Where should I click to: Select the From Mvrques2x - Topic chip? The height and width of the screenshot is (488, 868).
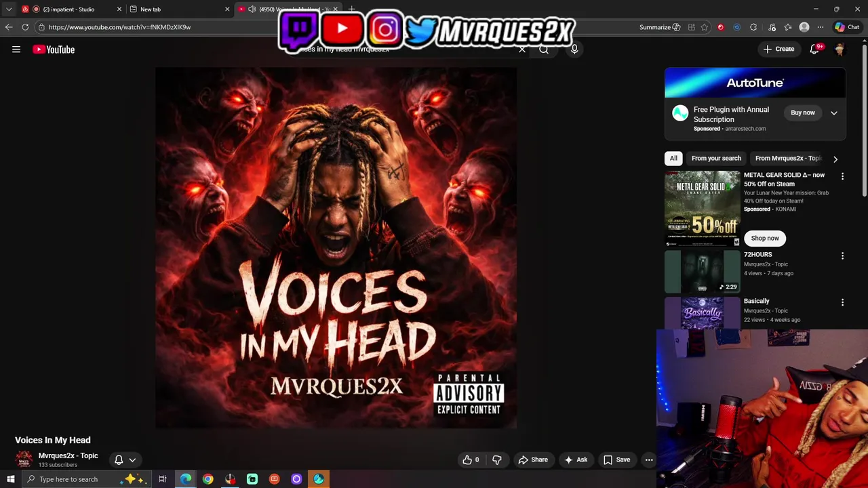787,158
